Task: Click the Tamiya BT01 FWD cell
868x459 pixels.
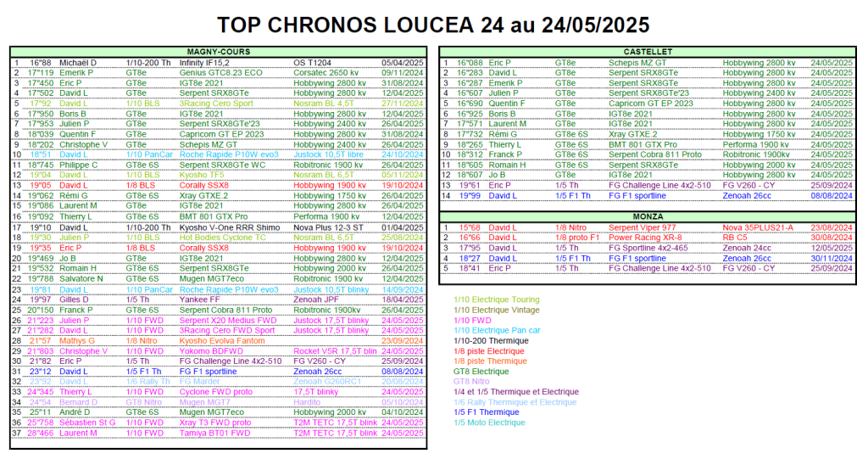Action: (214, 433)
